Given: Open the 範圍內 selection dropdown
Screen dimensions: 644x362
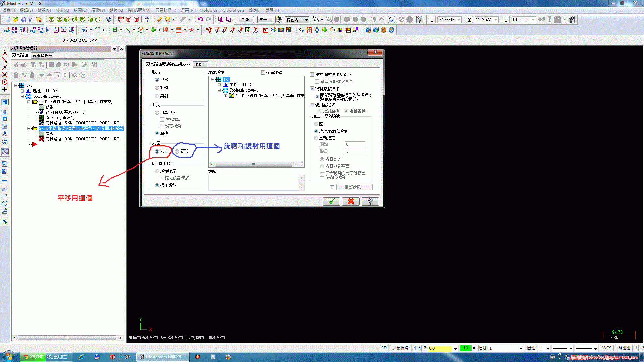Looking at the screenshot, I should 306,20.
